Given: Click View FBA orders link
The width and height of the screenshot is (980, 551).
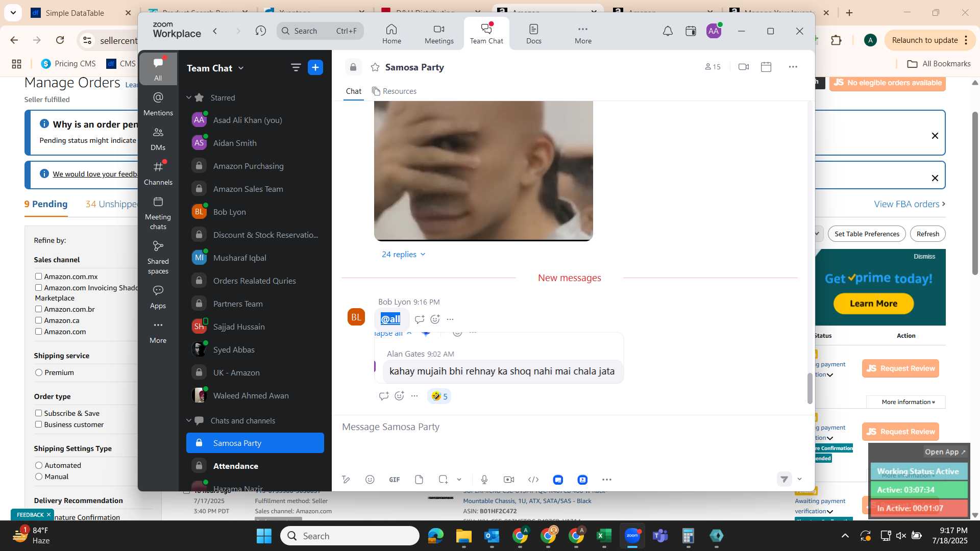Looking at the screenshot, I should click(910, 204).
